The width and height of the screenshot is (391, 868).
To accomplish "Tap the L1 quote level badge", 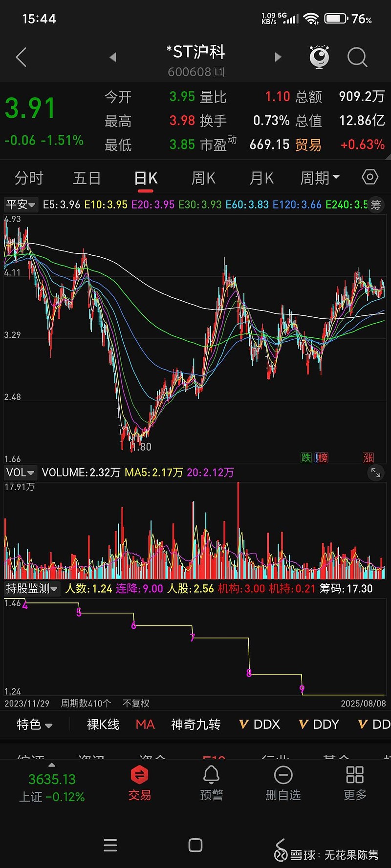I will pos(219,72).
